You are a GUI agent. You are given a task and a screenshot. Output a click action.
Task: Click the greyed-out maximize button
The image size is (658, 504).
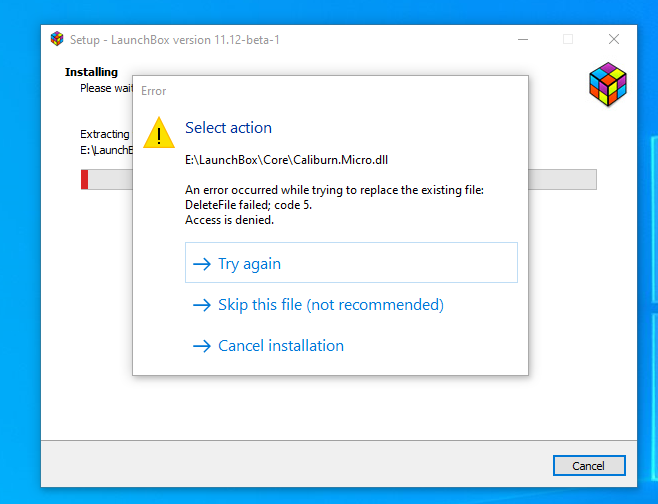(568, 39)
